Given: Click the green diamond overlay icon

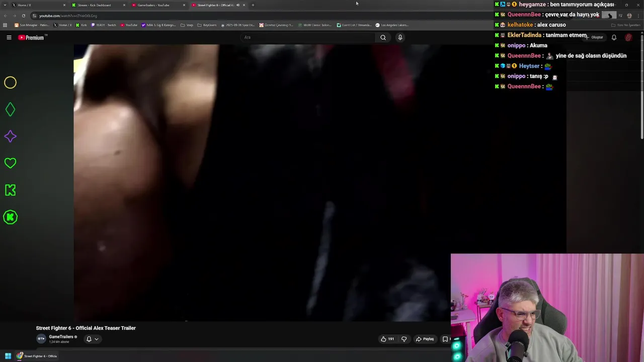Looking at the screenshot, I should tap(10, 110).
